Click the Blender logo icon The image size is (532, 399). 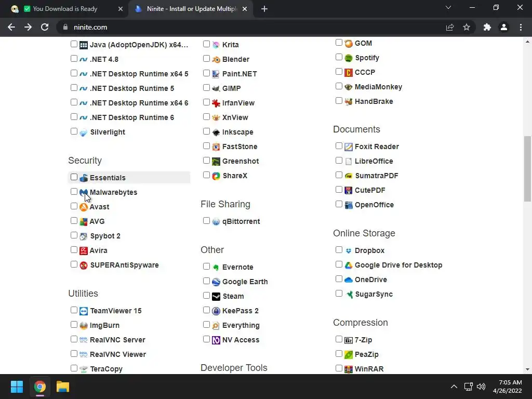(216, 59)
